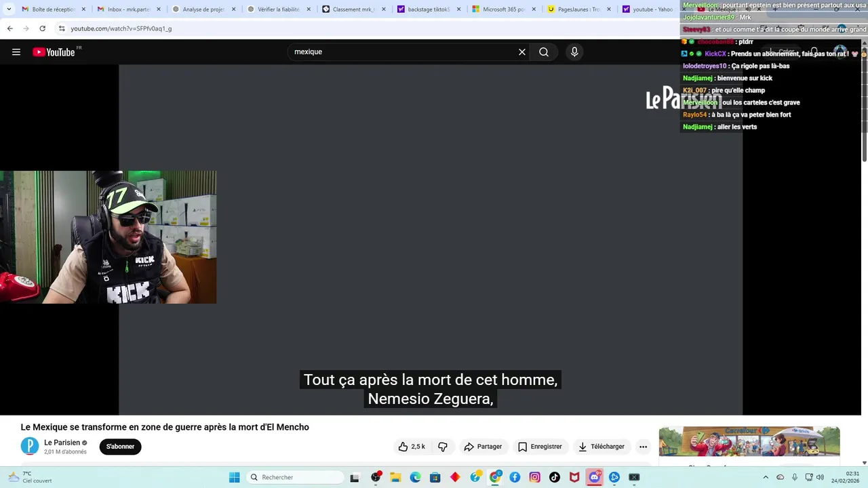This screenshot has width=868, height=488.
Task: Switch to the "PagesJaunes" tab
Action: coord(578,9)
